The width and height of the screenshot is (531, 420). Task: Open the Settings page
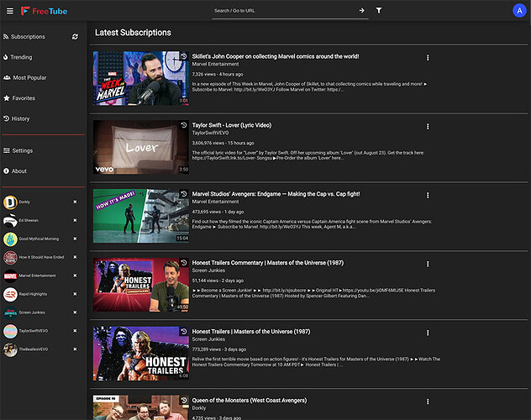click(22, 150)
